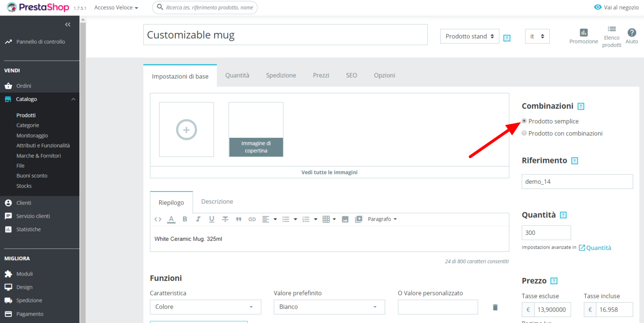Click help icon next to Prezzo heading
This screenshot has height=323, width=644.
[x=554, y=281]
